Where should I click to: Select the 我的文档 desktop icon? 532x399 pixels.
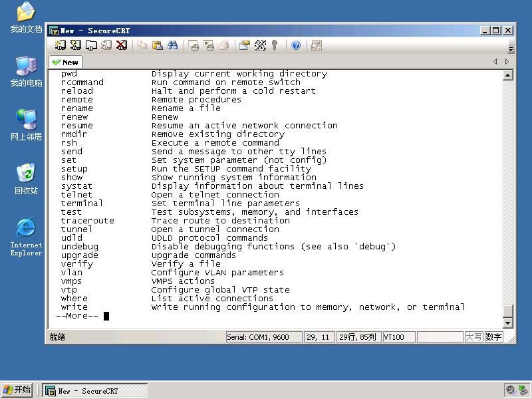coord(26,17)
